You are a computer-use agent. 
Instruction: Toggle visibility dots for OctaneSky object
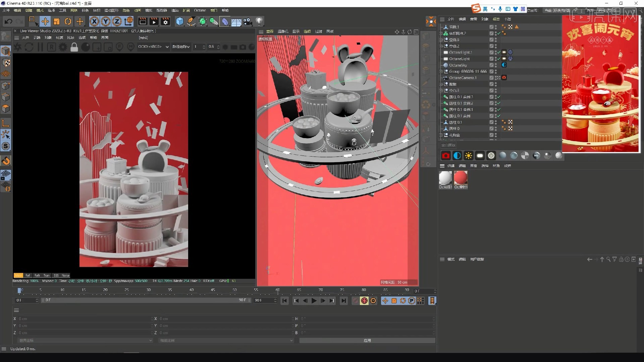496,65
